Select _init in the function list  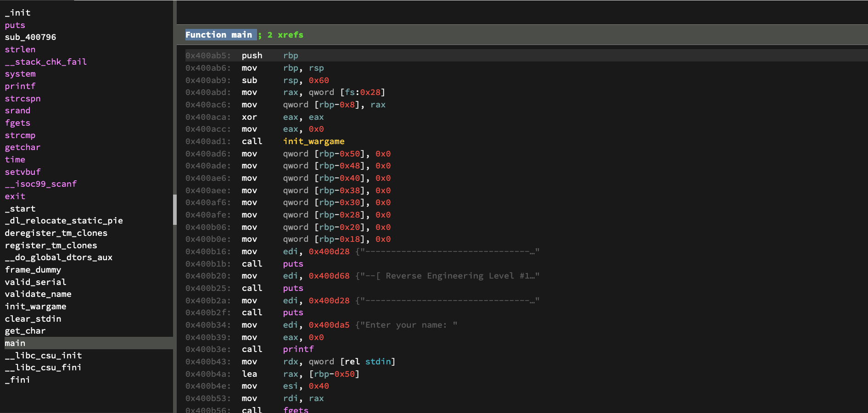(17, 13)
